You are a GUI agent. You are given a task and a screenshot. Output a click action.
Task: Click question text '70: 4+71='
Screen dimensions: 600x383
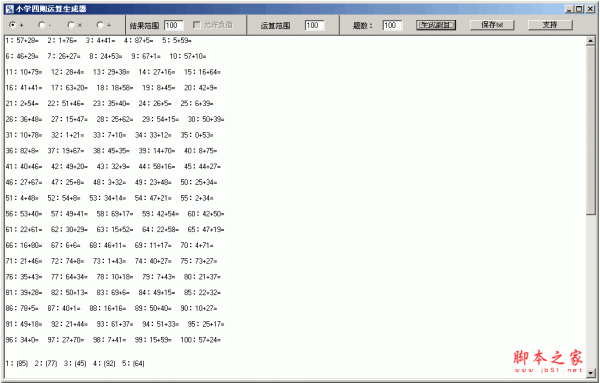(x=197, y=245)
